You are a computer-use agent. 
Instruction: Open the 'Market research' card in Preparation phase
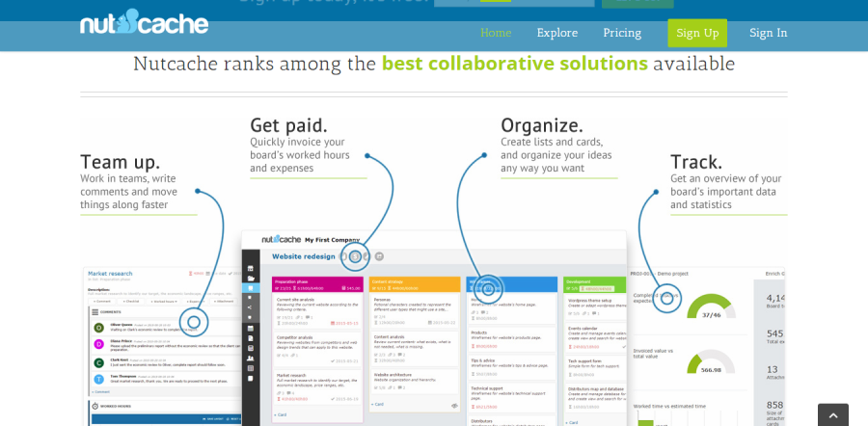click(x=317, y=386)
